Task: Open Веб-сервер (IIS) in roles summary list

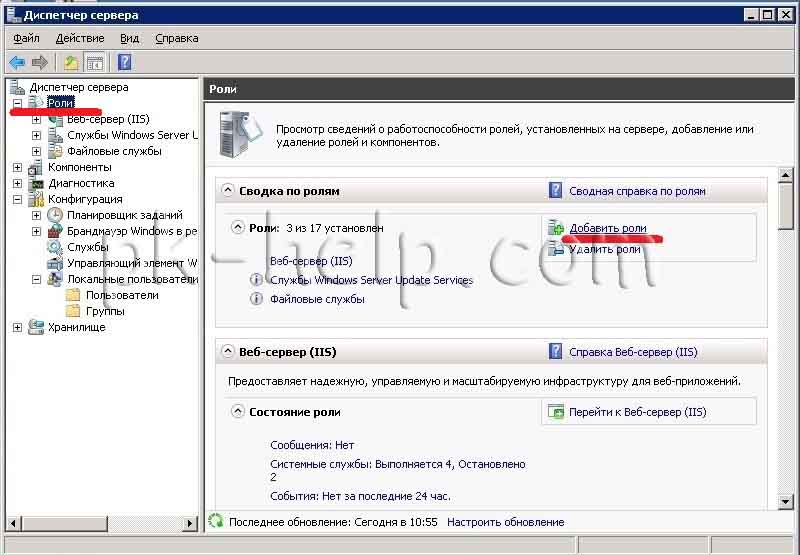Action: (x=311, y=261)
